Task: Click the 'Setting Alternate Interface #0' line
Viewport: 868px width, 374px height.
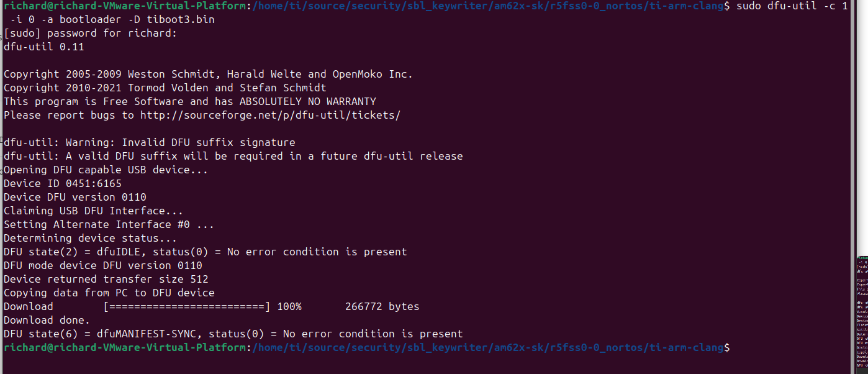Action: tap(109, 225)
